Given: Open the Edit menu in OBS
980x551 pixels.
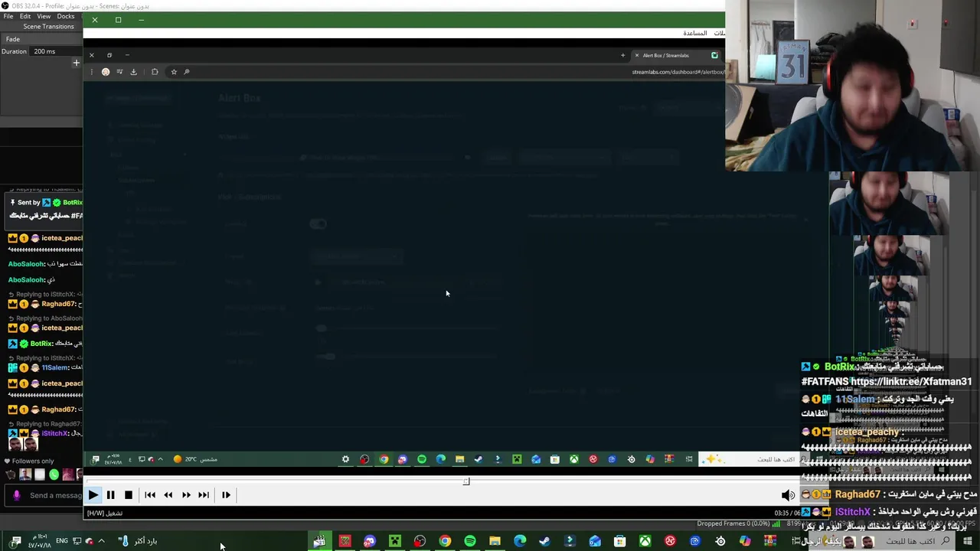Looking at the screenshot, I should 25,16.
